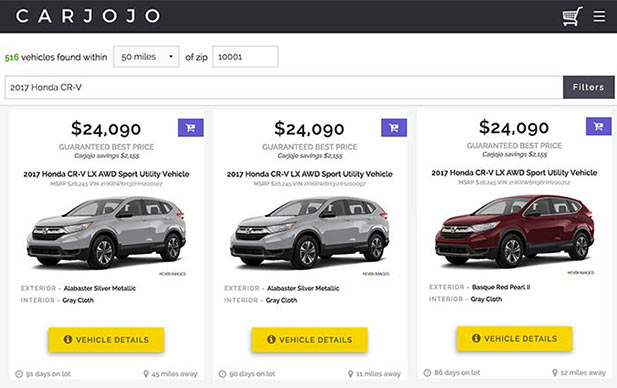Image resolution: width=617 pixels, height=388 pixels.
Task: Click the silver CR-V photo, 91 days on lot
Action: click(x=106, y=232)
